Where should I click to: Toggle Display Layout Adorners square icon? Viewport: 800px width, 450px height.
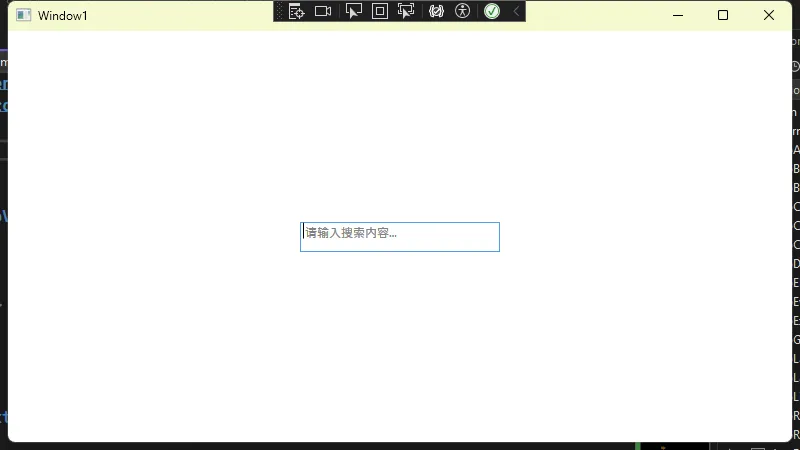(x=380, y=11)
